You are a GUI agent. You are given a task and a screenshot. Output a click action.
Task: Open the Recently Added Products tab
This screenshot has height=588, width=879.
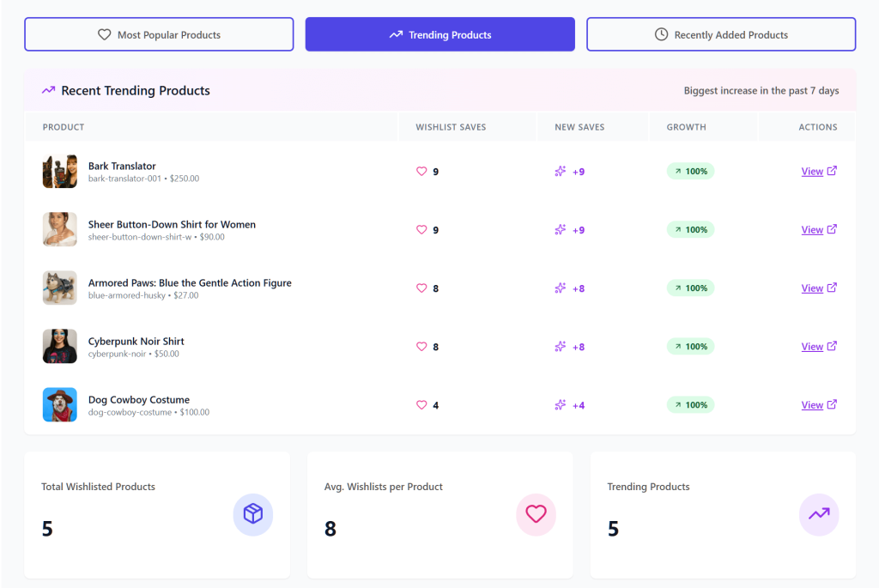click(720, 34)
